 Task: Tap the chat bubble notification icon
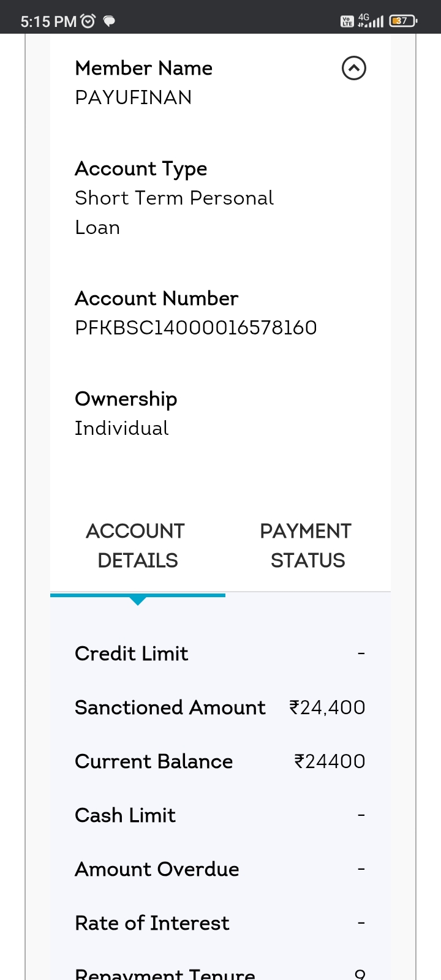[x=109, y=21]
